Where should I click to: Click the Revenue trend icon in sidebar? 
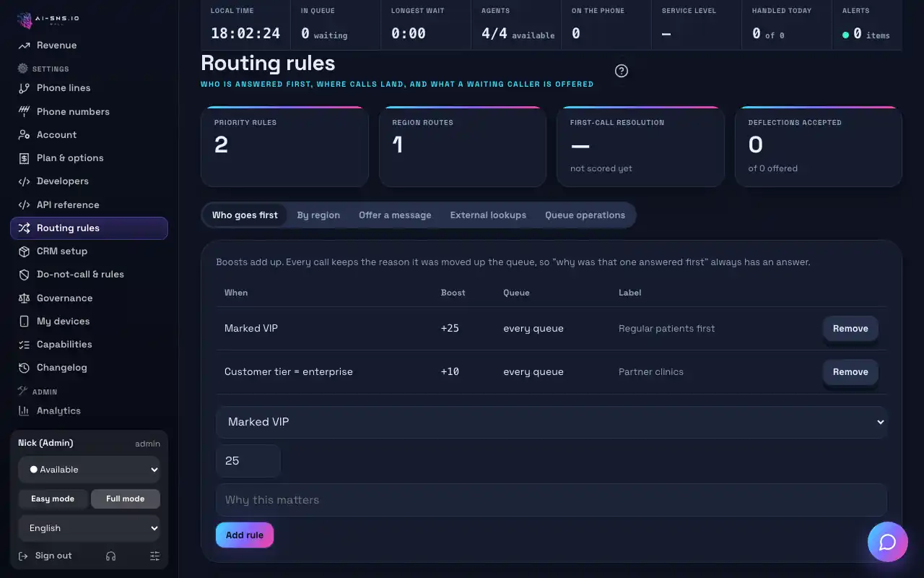24,46
